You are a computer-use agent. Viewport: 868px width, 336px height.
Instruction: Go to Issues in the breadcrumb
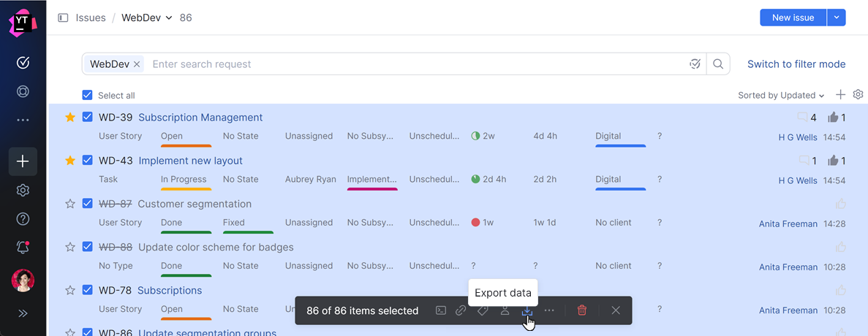pos(91,18)
